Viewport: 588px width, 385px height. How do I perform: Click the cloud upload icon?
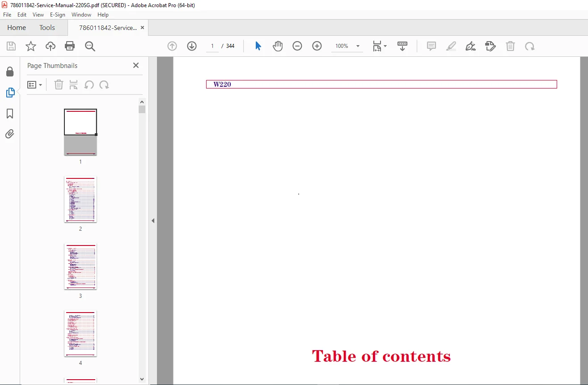pyautogui.click(x=51, y=46)
